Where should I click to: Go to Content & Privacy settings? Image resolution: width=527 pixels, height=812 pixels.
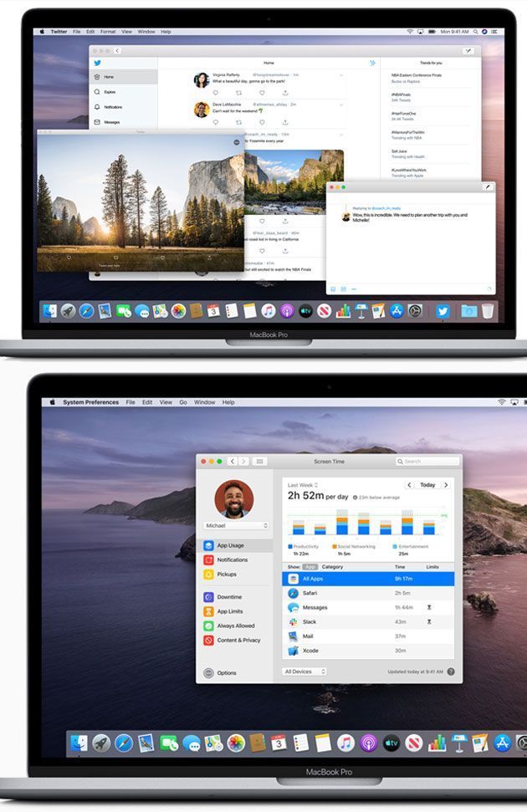click(x=238, y=640)
